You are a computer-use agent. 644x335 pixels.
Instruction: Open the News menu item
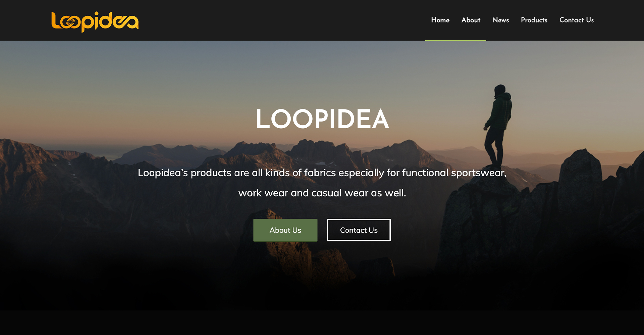500,20
